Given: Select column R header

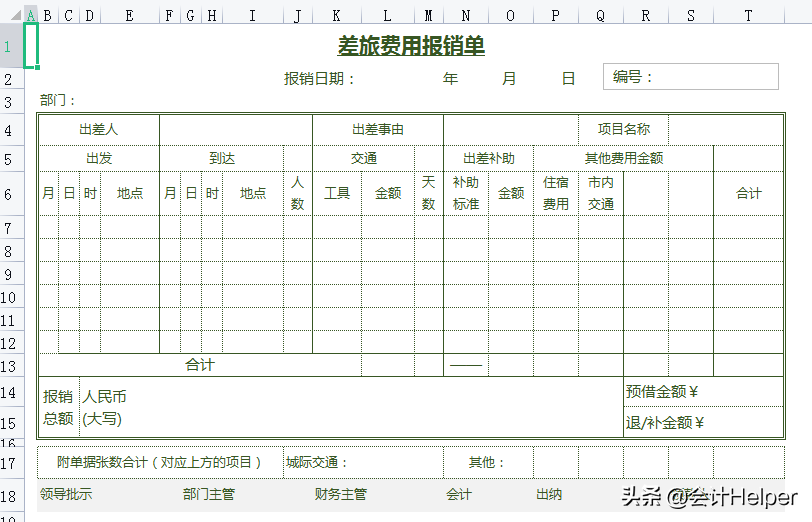Looking at the screenshot, I should (646, 16).
